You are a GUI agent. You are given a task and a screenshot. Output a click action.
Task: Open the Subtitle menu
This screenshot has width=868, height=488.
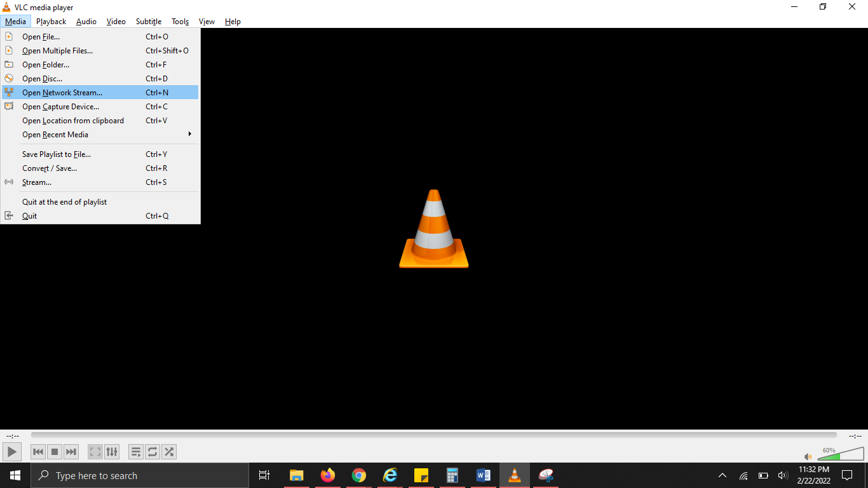[149, 22]
